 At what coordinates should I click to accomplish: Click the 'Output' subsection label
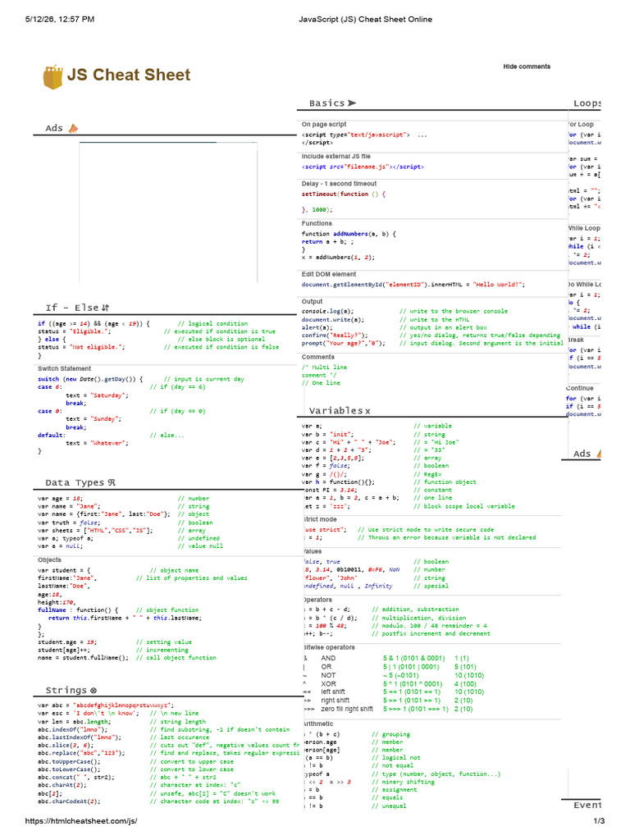(x=312, y=301)
